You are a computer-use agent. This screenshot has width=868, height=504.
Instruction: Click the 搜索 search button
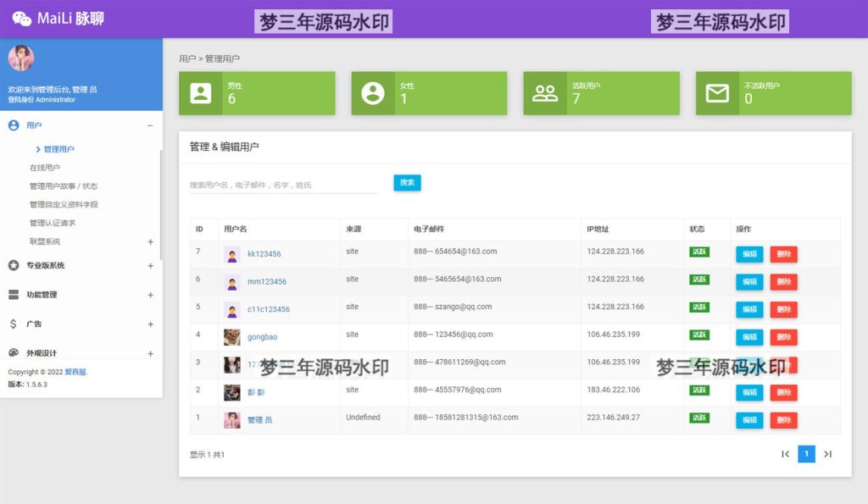coord(407,183)
